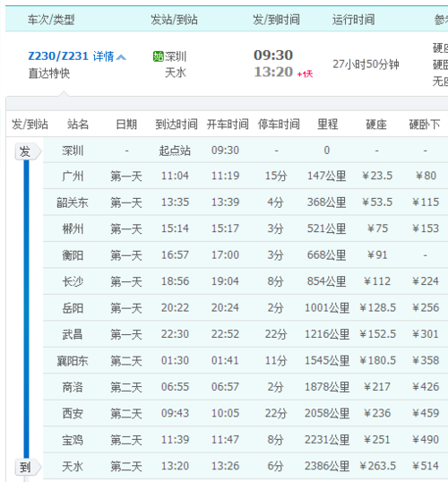Select the 运行时间 column header
Image resolution: width=448 pixels, height=482 pixels.
(x=353, y=20)
